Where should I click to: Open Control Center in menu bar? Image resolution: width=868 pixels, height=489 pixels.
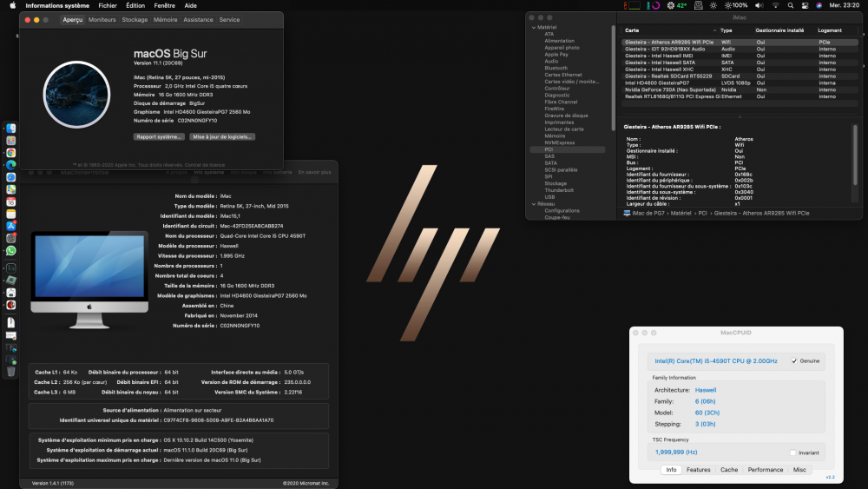pos(805,5)
